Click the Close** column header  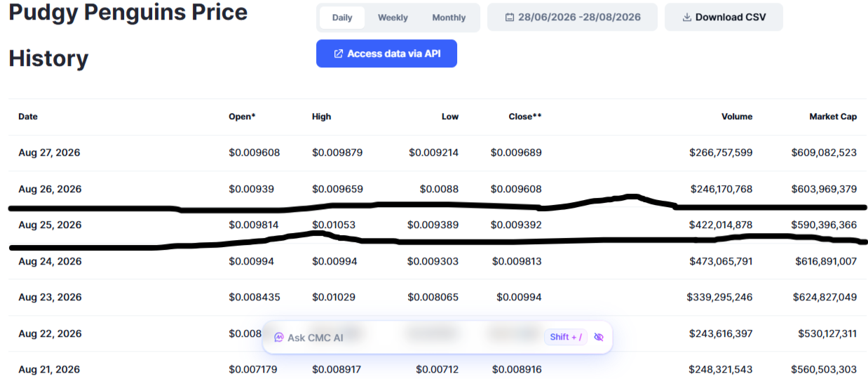[x=525, y=117]
